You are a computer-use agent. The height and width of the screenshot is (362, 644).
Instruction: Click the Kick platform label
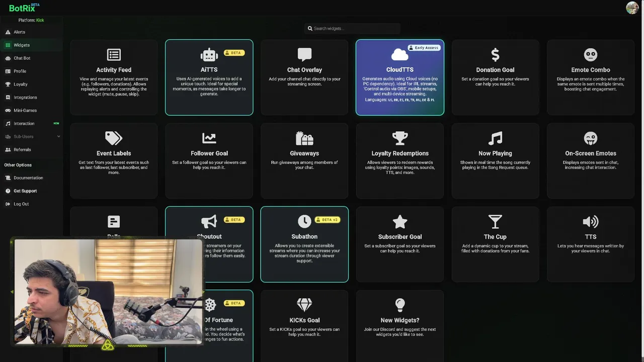point(40,20)
